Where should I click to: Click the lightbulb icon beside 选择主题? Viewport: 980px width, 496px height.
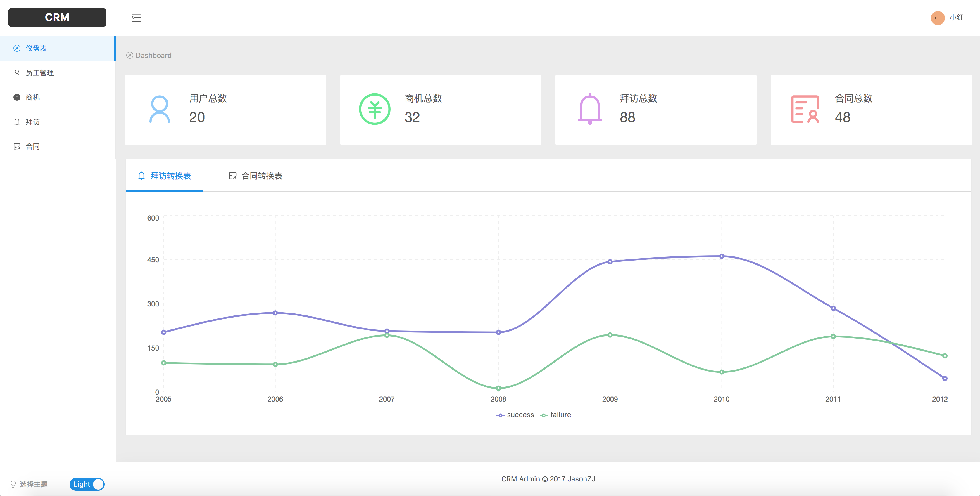point(13,484)
